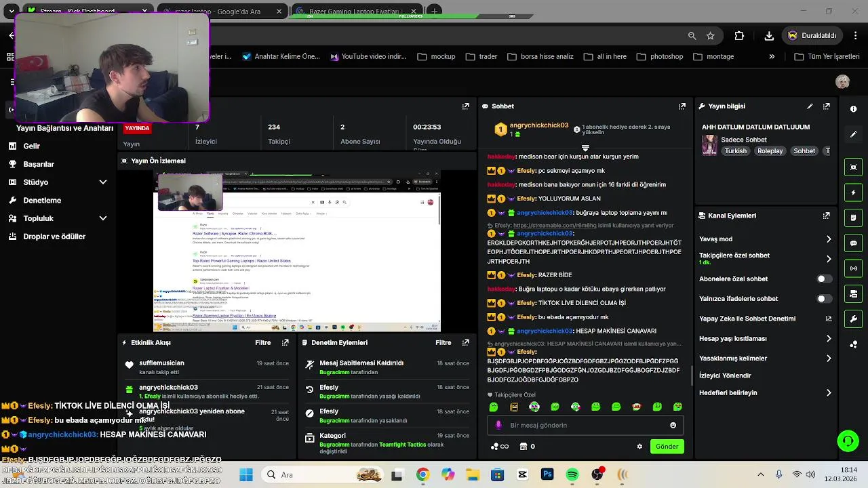Expand the Stüdyo sidebar section

(x=103, y=182)
